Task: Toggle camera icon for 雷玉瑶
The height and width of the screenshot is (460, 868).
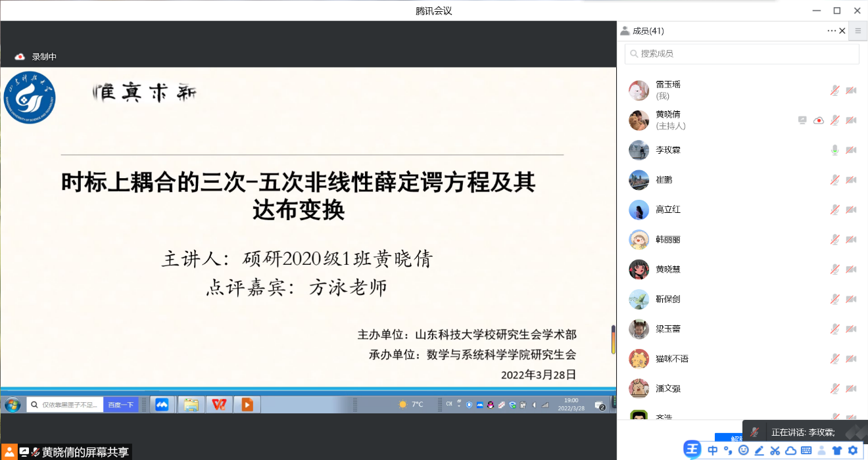Action: (x=851, y=90)
